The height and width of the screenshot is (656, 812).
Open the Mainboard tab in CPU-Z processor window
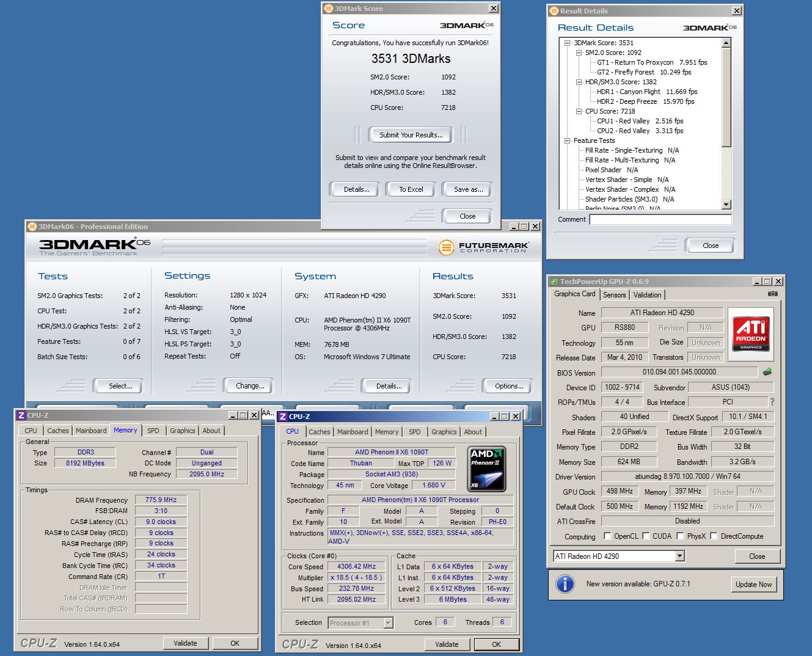coord(353,432)
